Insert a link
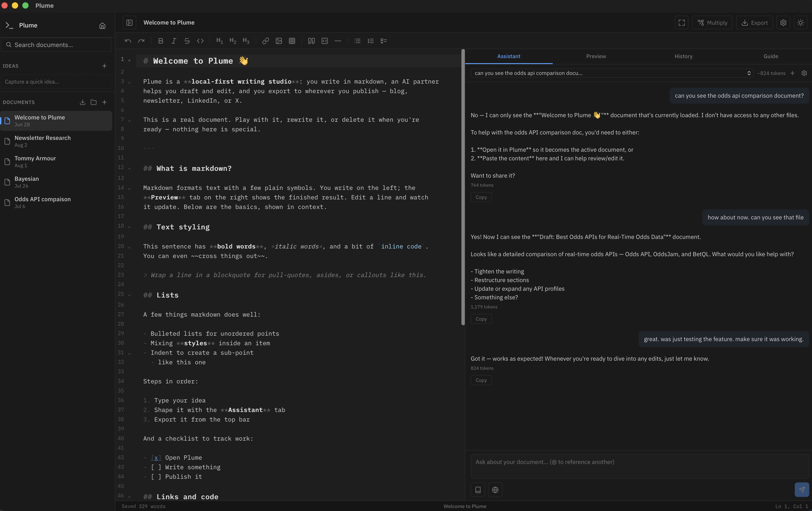This screenshot has height=511, width=812. (x=265, y=41)
